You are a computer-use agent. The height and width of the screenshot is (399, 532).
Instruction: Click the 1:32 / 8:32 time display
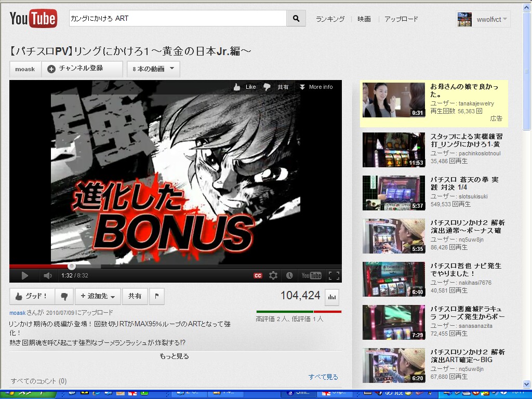(75, 275)
